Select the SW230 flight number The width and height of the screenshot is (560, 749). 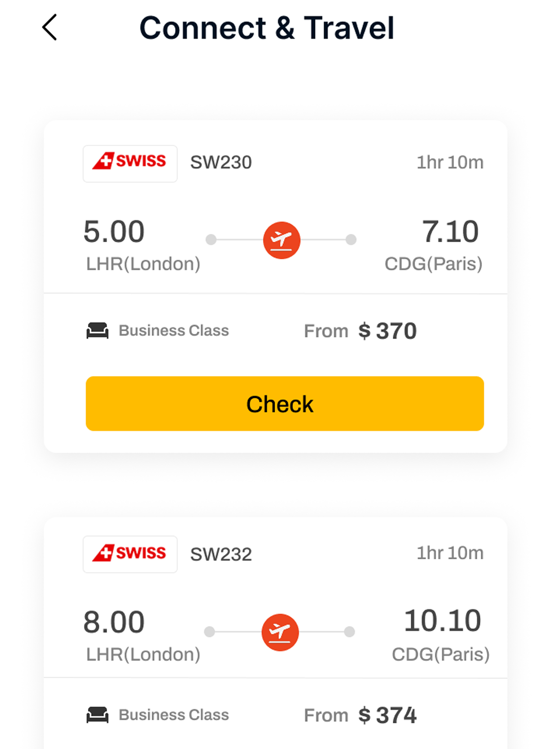221,162
